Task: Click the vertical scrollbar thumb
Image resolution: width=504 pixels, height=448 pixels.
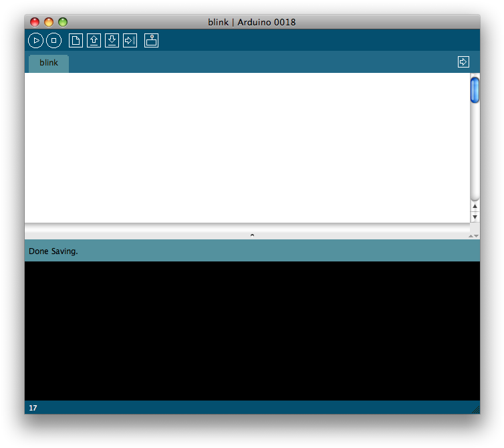Action: coord(475,90)
